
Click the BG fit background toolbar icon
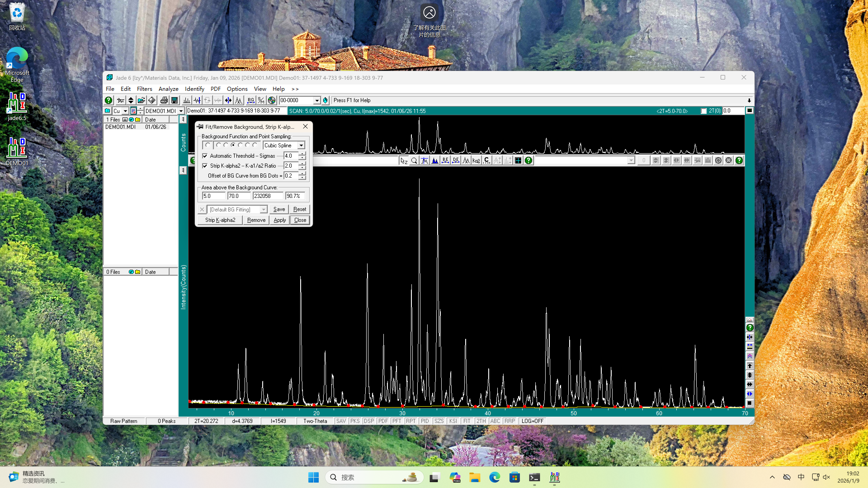coord(250,100)
